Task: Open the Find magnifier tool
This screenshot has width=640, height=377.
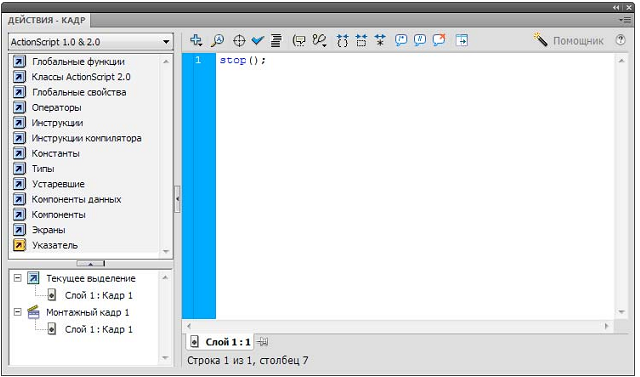Action: coord(218,40)
